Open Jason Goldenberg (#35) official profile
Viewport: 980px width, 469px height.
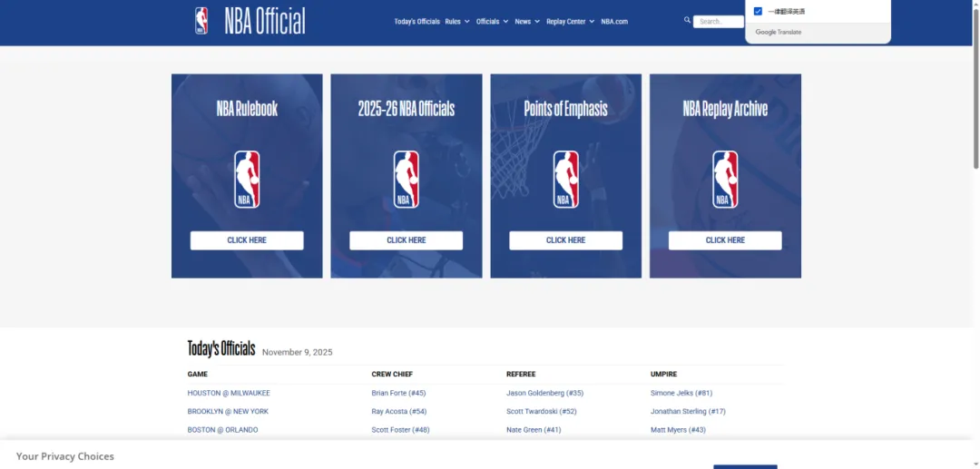(x=545, y=393)
